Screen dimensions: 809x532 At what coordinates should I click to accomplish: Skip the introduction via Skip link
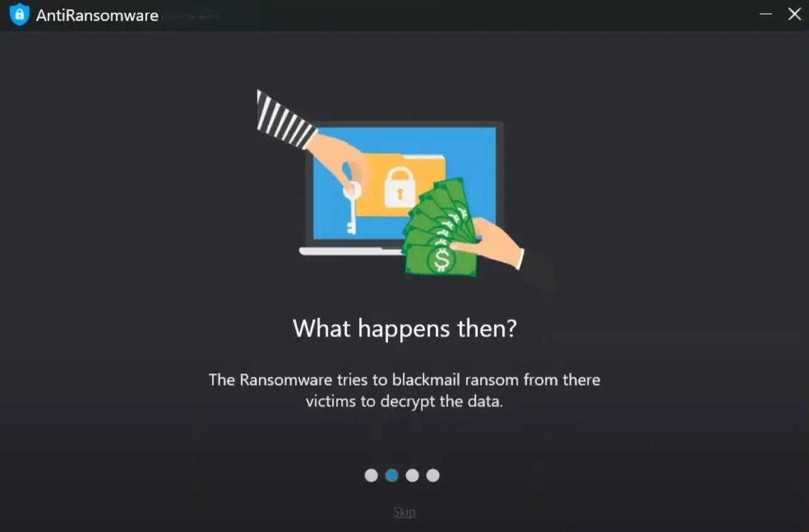pos(404,512)
